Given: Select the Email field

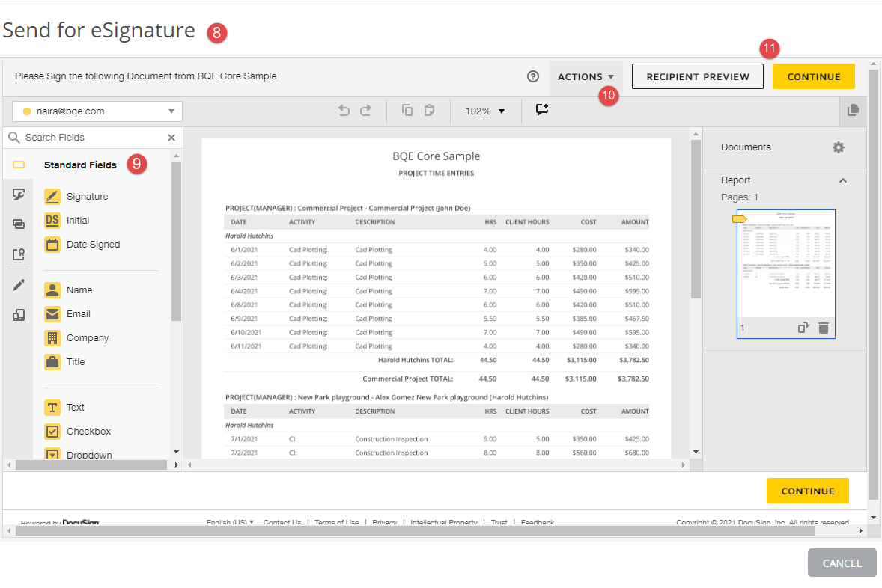Looking at the screenshot, I should 67,313.
